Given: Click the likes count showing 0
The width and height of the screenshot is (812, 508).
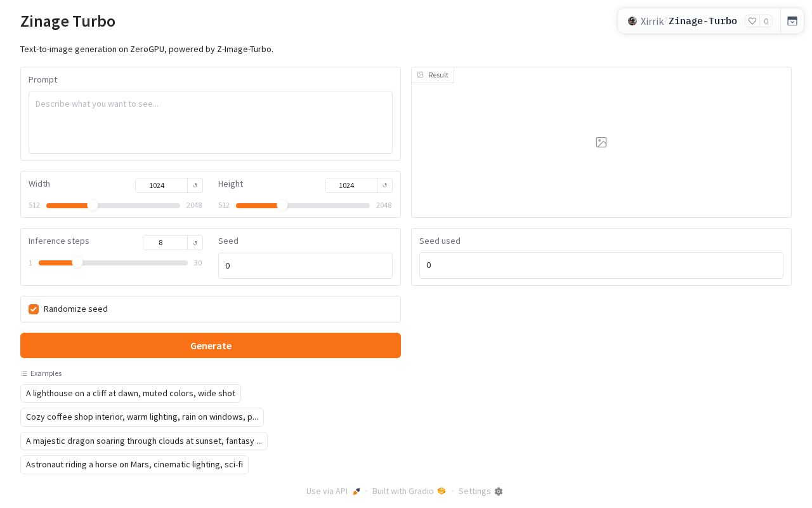Looking at the screenshot, I should (766, 21).
